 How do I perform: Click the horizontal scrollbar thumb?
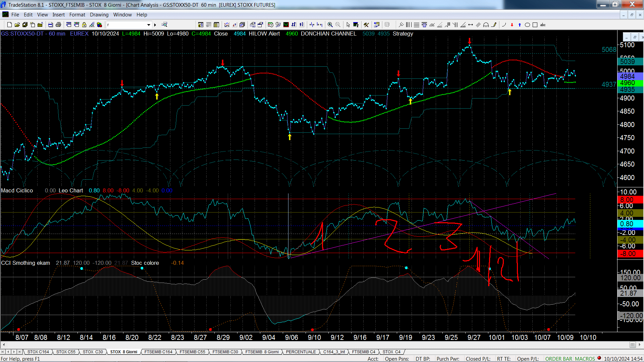click(x=633, y=345)
